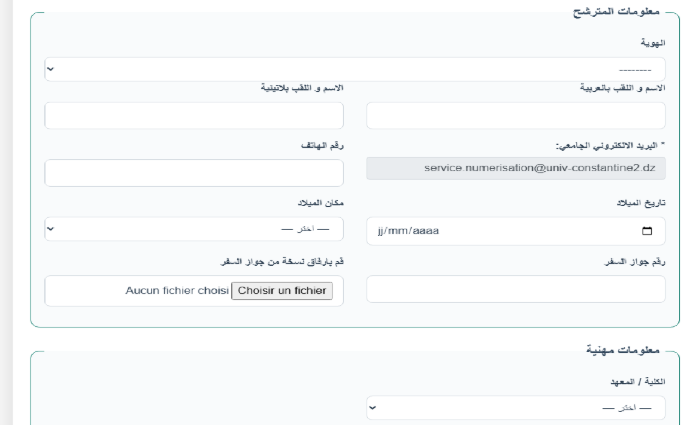This screenshot has height=425, width=690.
Task: Click the "الاسم و اللقب بالعربية" label
Action: click(624, 88)
